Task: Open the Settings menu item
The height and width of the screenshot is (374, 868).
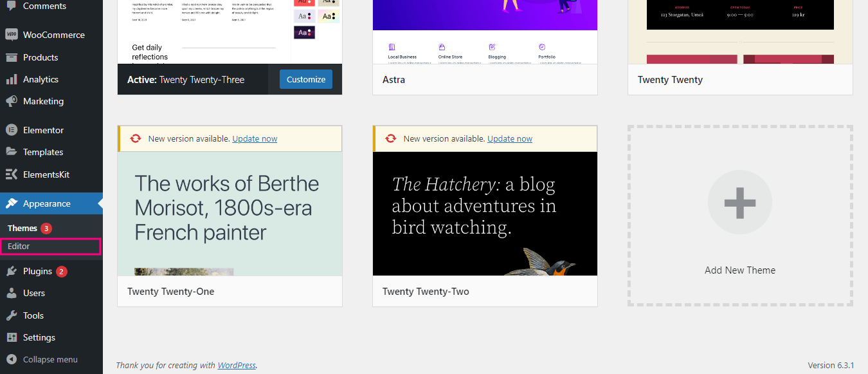Action: coord(51,337)
